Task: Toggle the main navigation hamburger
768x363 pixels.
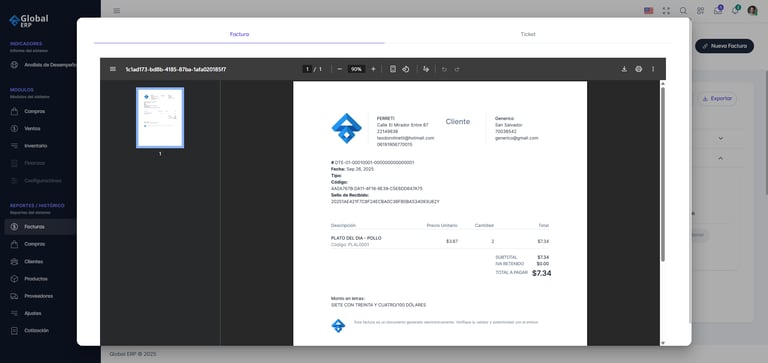Action: point(117,11)
